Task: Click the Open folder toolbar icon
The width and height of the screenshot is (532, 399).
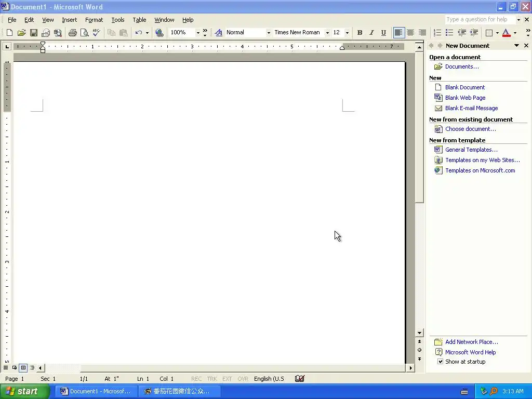Action: pyautogui.click(x=21, y=33)
